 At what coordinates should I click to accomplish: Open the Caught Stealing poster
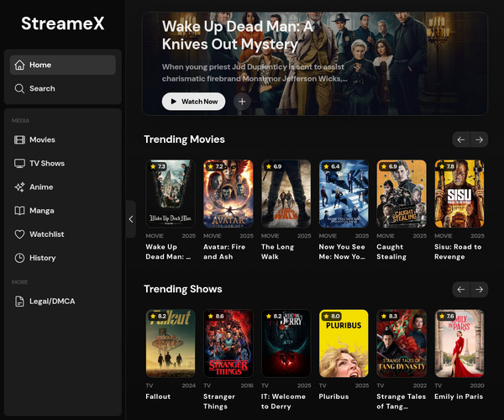402,194
